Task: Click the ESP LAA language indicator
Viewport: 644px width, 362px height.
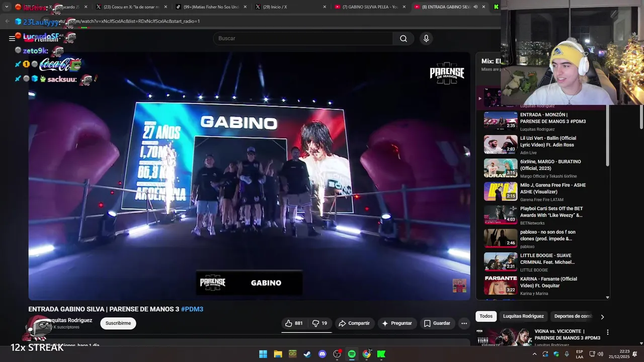Action: (x=580, y=354)
